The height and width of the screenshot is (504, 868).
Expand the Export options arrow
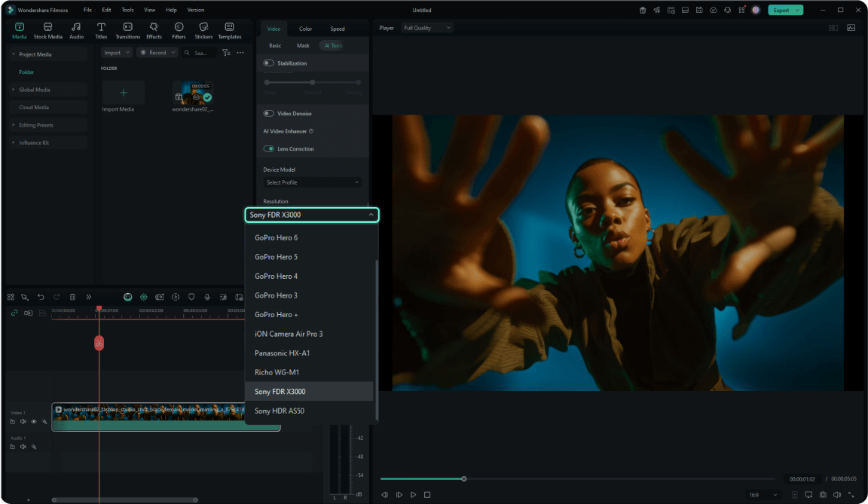click(798, 10)
